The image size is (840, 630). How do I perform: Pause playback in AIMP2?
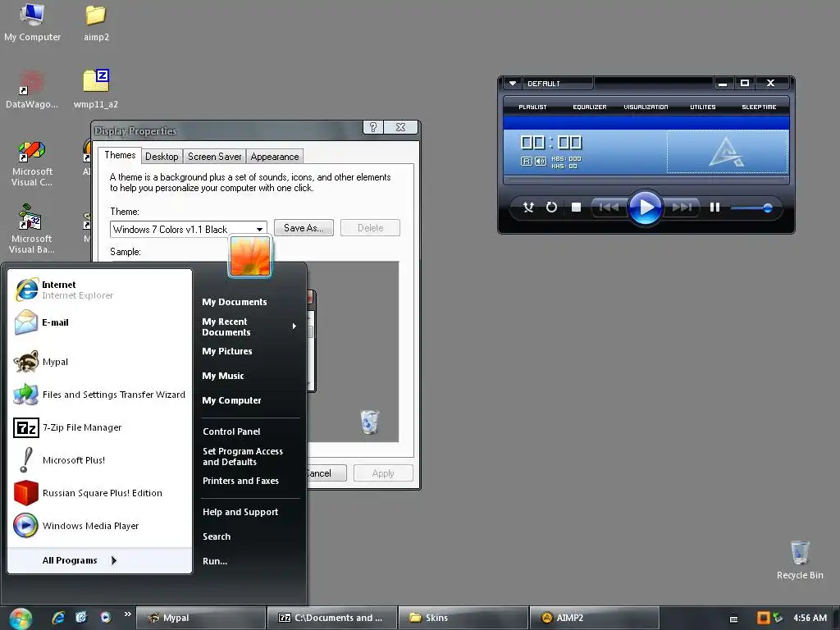(714, 207)
